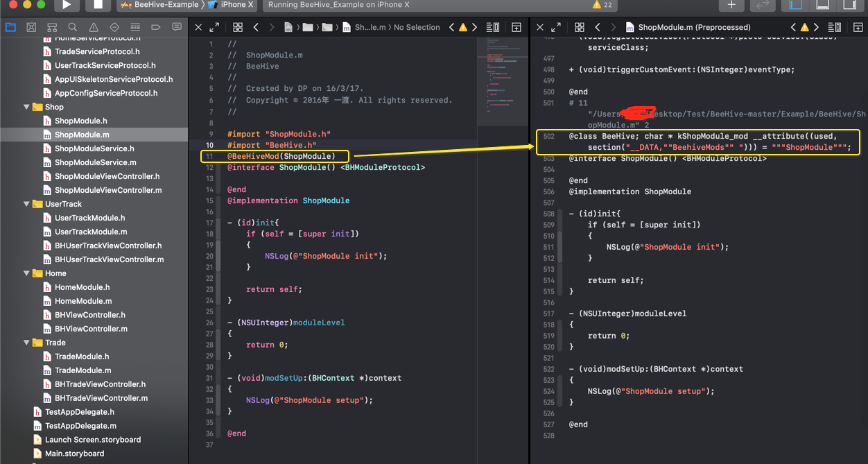
Task: Add a new editor from left pane
Action: [517, 28]
